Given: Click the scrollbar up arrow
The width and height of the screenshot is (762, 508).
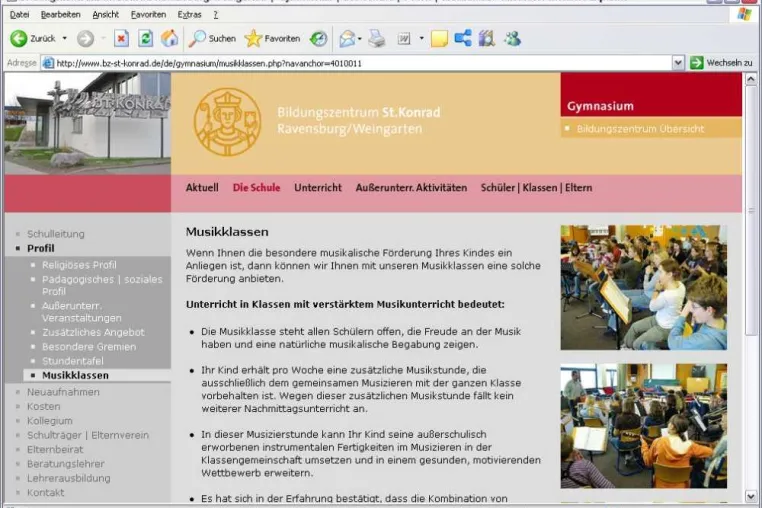Looking at the screenshot, I should (x=751, y=79).
